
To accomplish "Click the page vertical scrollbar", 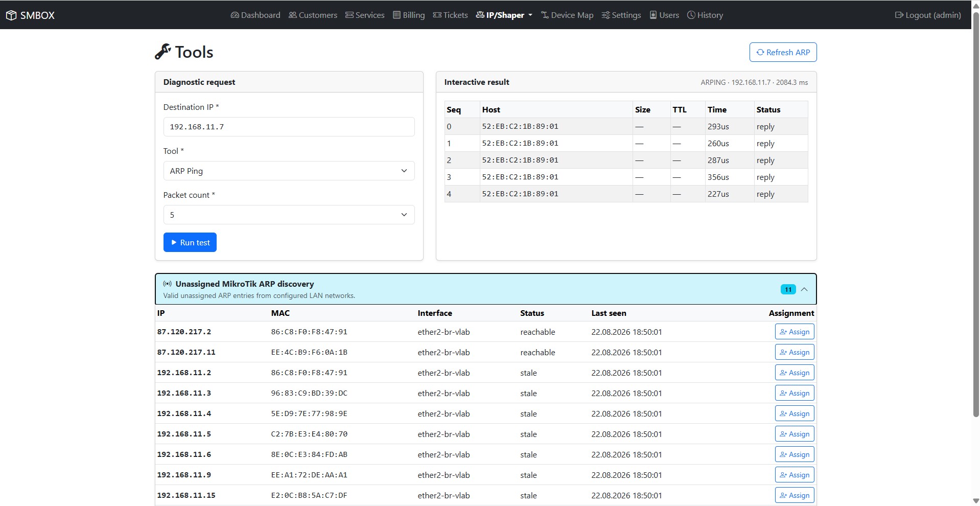I will tap(975, 214).
